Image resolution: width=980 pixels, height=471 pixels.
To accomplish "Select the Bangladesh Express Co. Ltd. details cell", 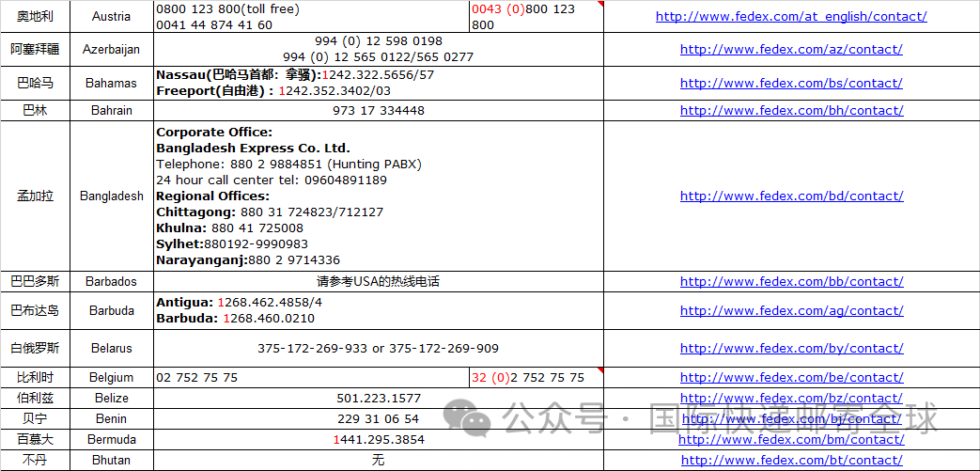I will (x=379, y=196).
